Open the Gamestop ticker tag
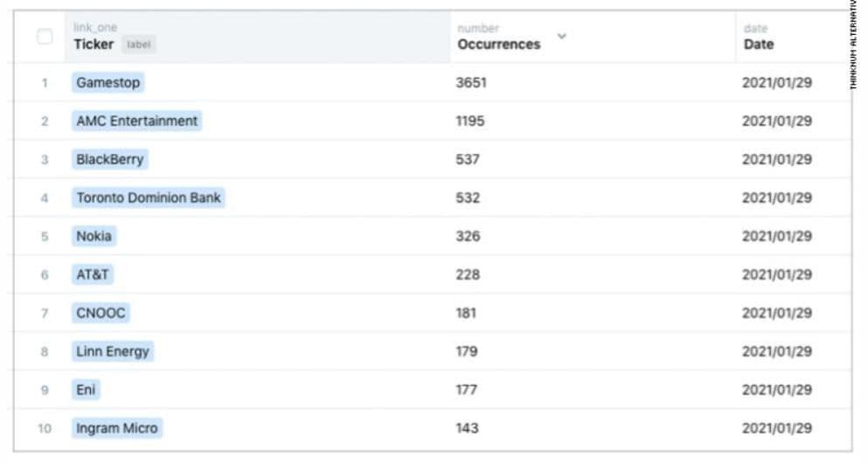 (108, 83)
